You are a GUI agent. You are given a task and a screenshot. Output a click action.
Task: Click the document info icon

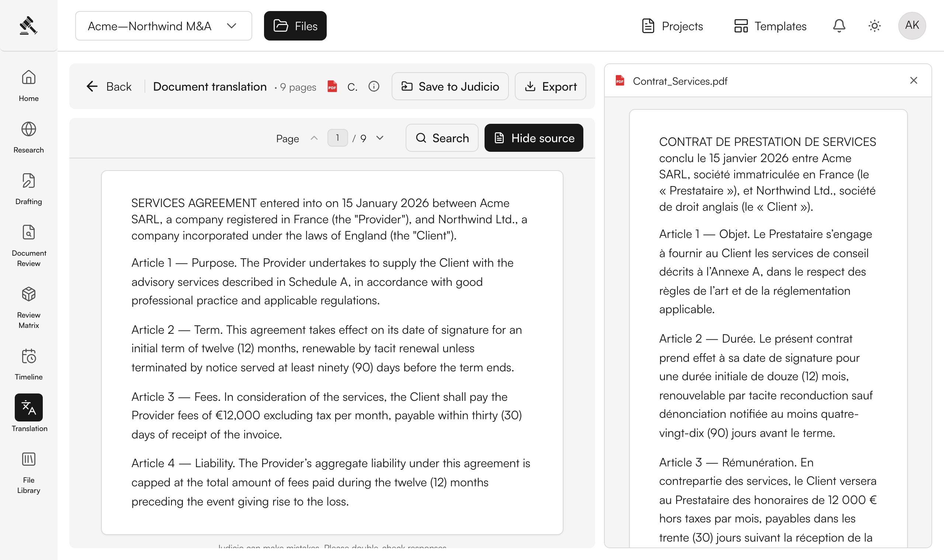point(374,87)
